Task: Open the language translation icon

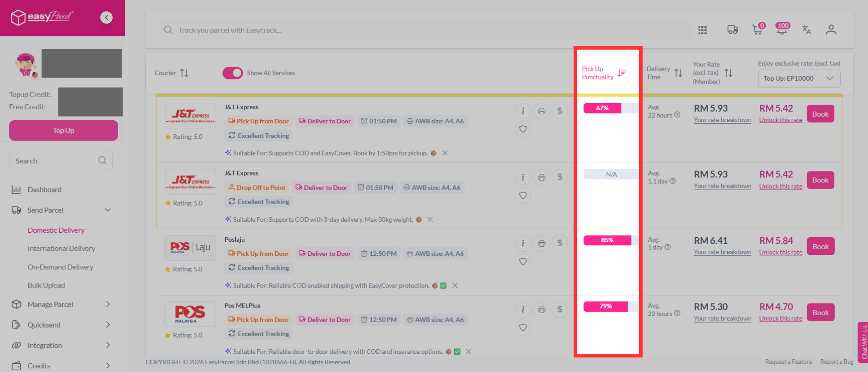Action: click(807, 30)
